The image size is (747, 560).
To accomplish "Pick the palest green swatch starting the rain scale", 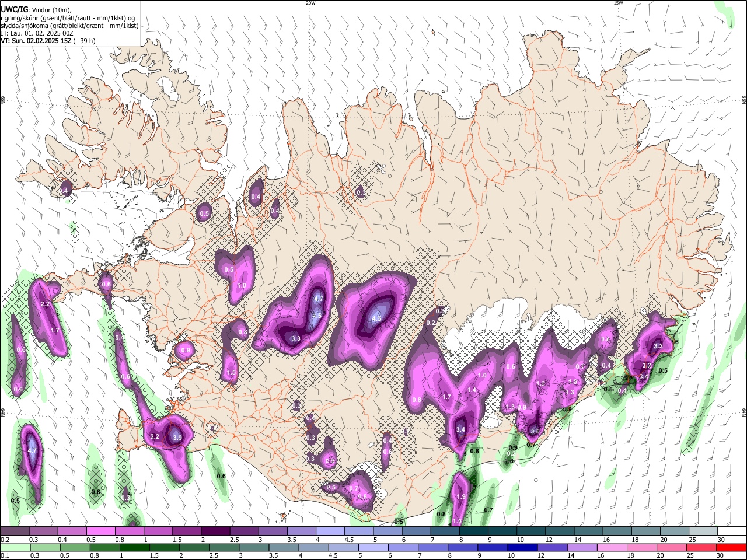I will (15, 547).
